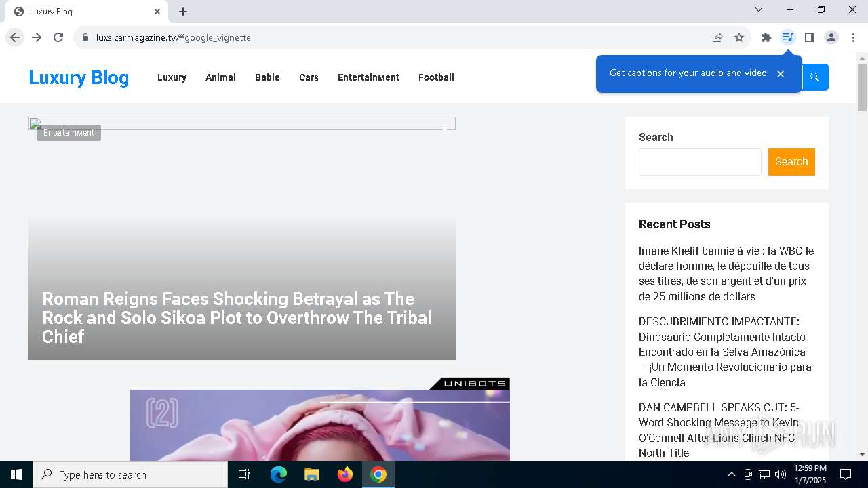The width and height of the screenshot is (868, 488).
Task: Click the orange Search button
Action: pos(791,162)
